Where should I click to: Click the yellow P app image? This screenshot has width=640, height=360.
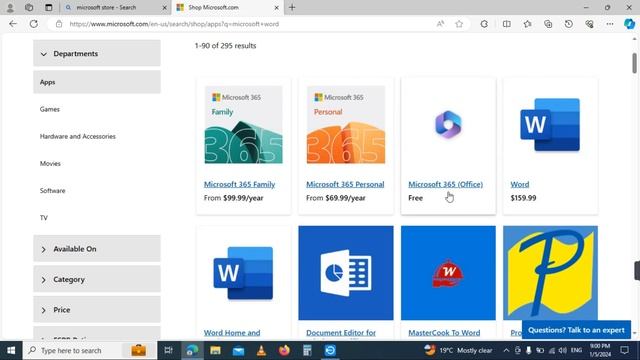pos(550,273)
